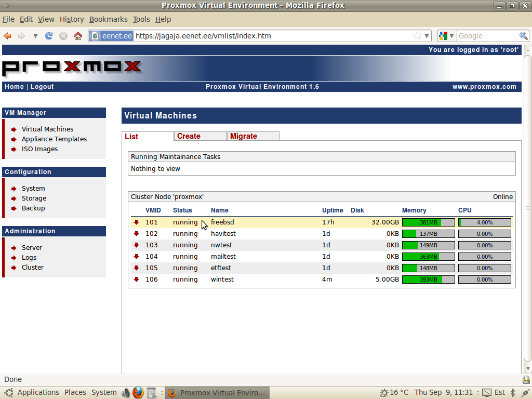Open the recent history dropdown arrow
The height and width of the screenshot is (399, 532).
click(x=35, y=36)
